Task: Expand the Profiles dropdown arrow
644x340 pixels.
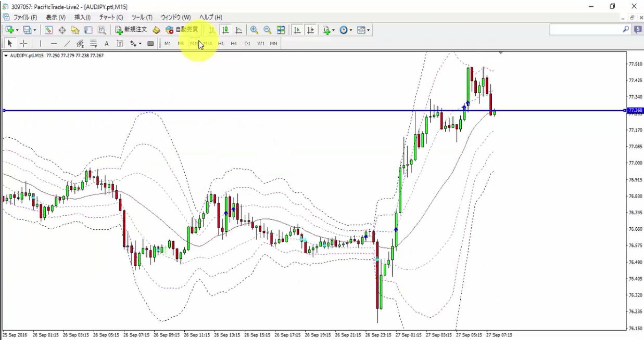Action: click(35, 30)
